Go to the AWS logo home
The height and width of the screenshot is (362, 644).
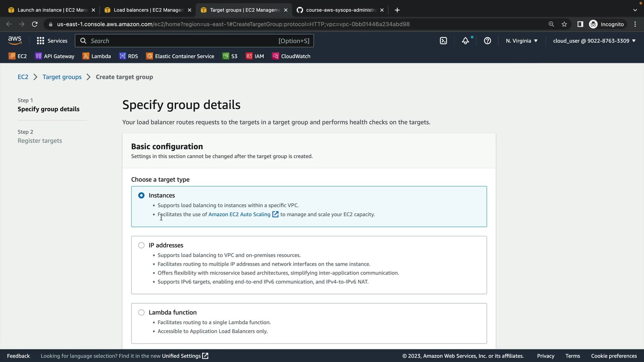pyautogui.click(x=15, y=41)
